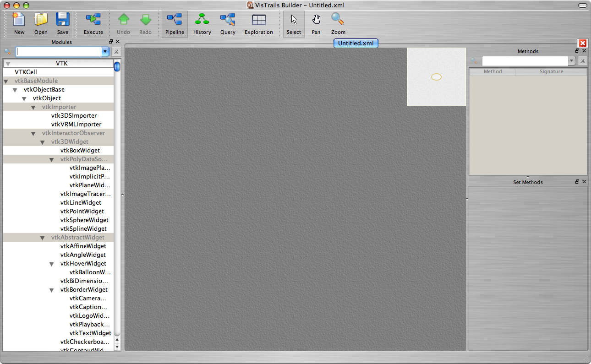Click the Signature column header
Screen dimensions: 591x364
[x=551, y=72]
